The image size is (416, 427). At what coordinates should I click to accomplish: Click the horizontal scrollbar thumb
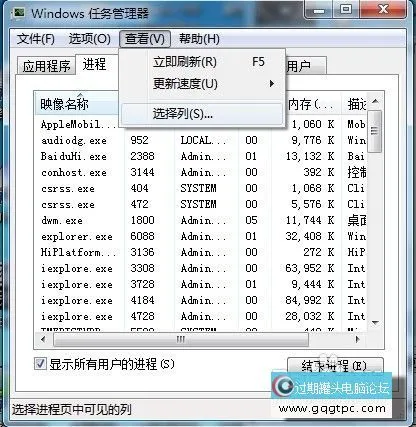[x=181, y=340]
